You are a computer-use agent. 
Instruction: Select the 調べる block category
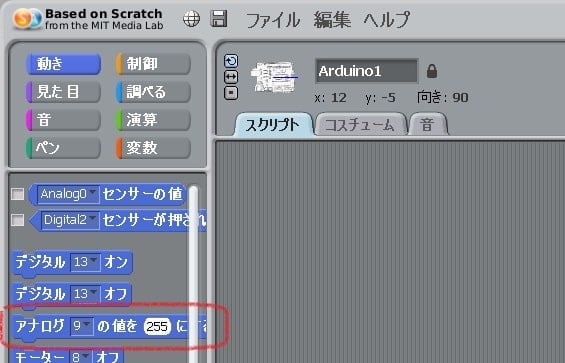coord(153,92)
